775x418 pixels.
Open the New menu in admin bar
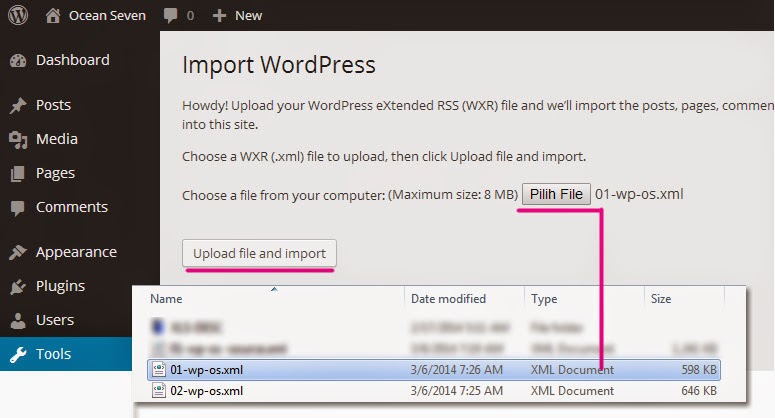click(x=248, y=16)
